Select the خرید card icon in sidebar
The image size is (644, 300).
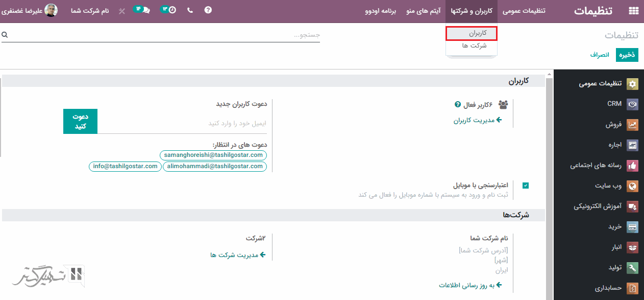click(x=633, y=227)
